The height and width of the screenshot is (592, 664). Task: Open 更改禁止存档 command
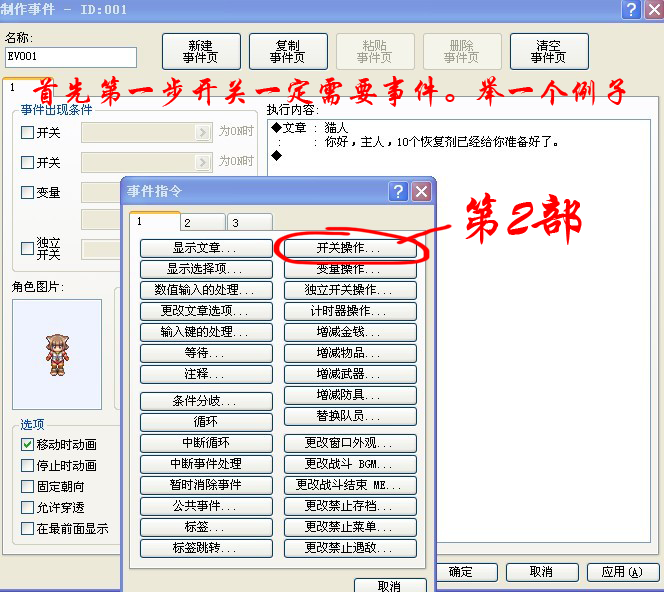tap(350, 506)
